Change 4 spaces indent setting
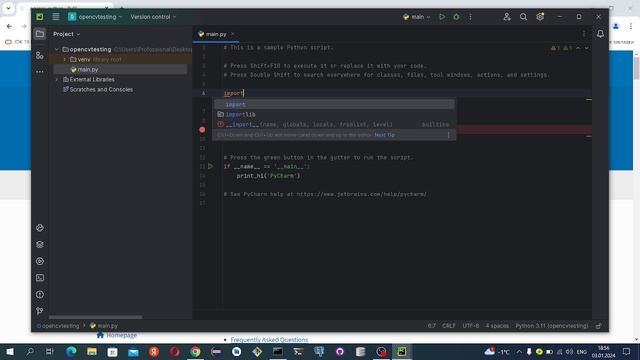The image size is (640, 360). pos(497,326)
